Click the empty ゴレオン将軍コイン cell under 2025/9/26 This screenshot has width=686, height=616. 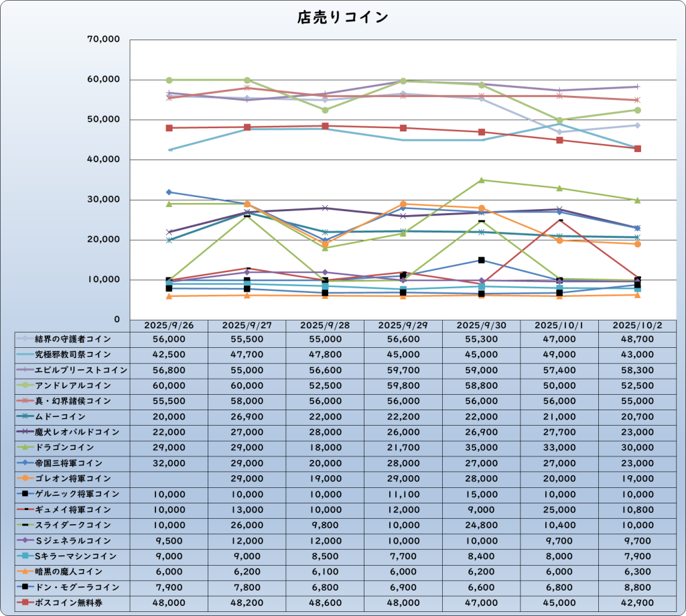point(169,479)
